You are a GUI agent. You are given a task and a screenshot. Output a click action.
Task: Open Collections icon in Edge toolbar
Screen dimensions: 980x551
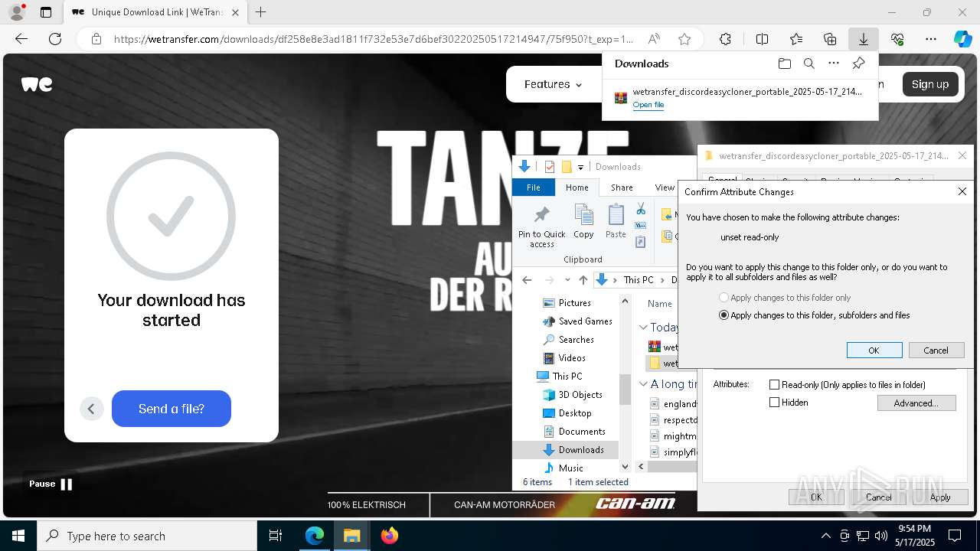point(830,39)
